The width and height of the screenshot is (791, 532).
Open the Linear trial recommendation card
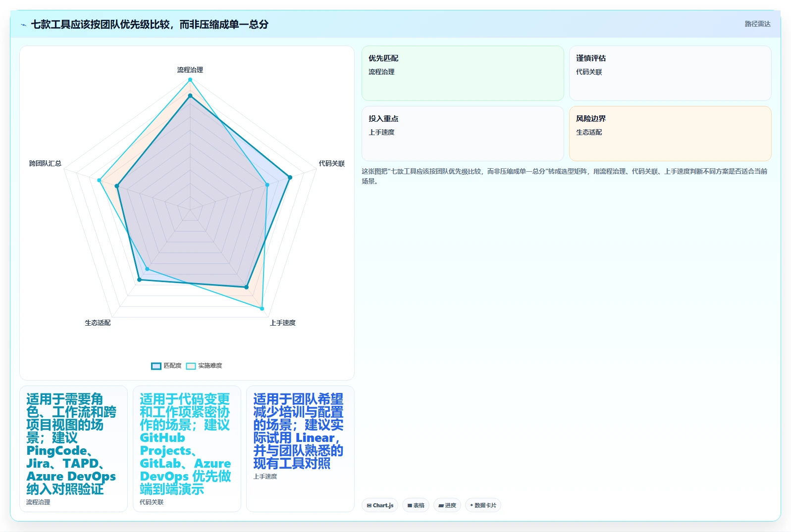pyautogui.click(x=300, y=449)
